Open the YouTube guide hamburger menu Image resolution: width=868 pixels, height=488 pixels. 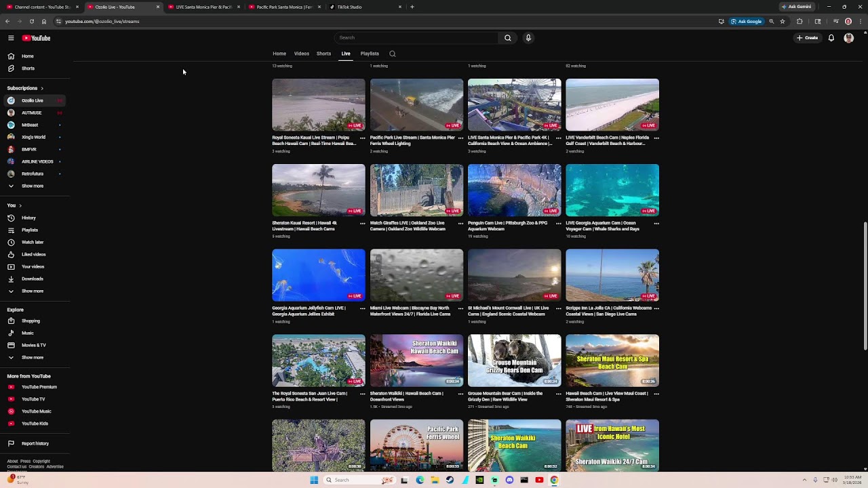[11, 38]
